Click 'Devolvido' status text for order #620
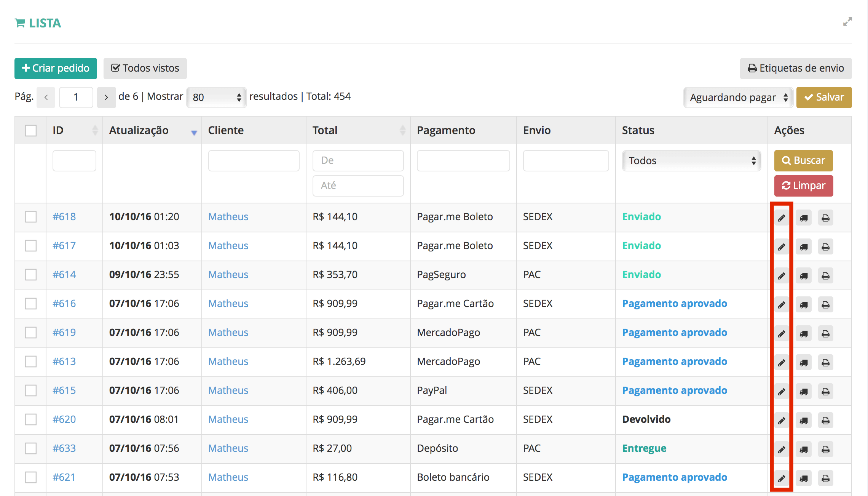 tap(646, 419)
